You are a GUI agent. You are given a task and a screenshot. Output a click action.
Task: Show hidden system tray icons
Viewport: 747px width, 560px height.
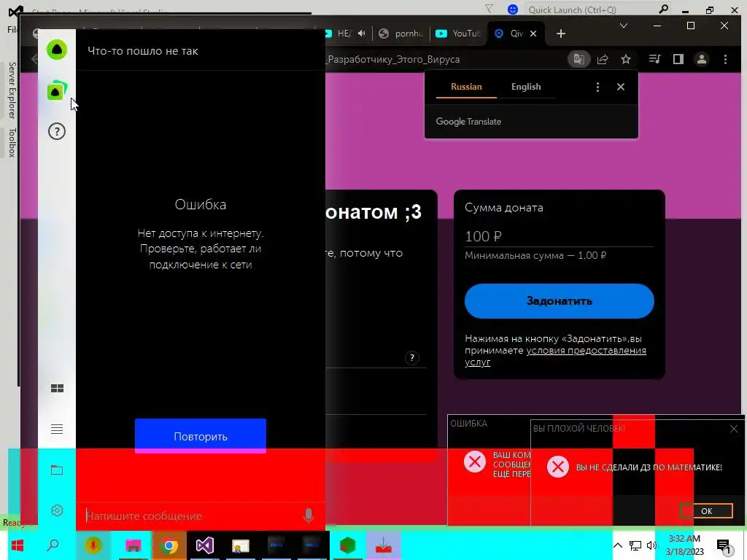[x=617, y=545]
